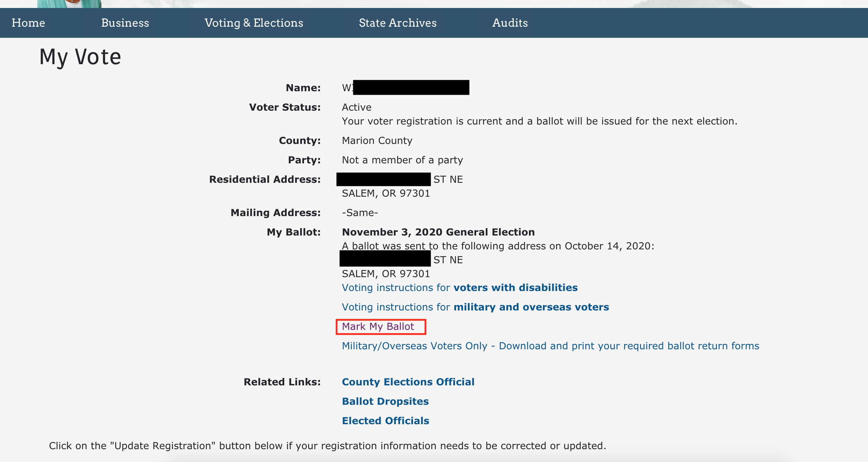Click the Active voter status value
The height and width of the screenshot is (462, 868).
point(356,107)
